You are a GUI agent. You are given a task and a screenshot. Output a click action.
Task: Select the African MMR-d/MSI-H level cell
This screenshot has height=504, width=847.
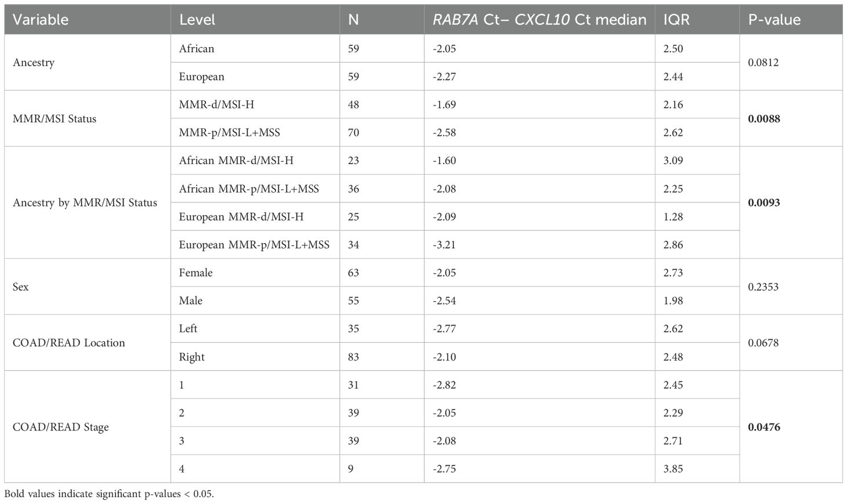tap(236, 161)
